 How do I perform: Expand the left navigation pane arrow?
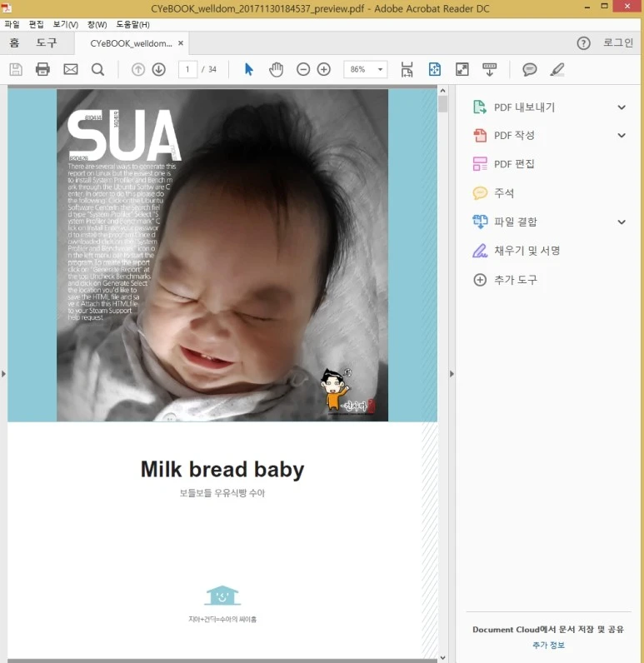[x=3, y=374]
